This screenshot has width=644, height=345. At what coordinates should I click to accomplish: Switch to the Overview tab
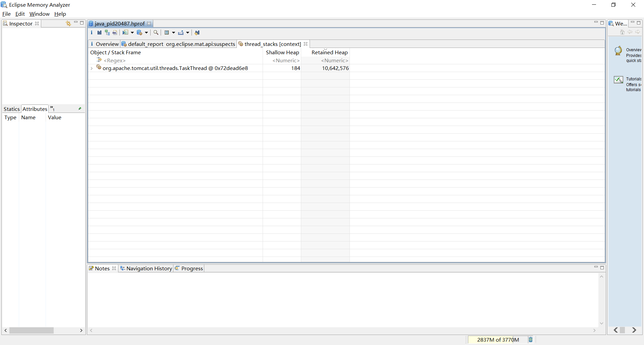coord(104,44)
